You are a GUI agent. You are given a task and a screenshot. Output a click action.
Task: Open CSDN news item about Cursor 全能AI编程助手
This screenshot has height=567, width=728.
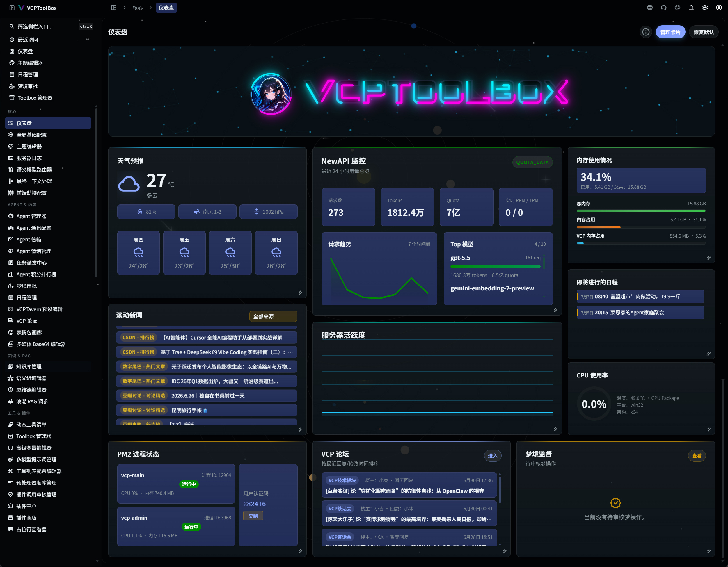point(207,338)
